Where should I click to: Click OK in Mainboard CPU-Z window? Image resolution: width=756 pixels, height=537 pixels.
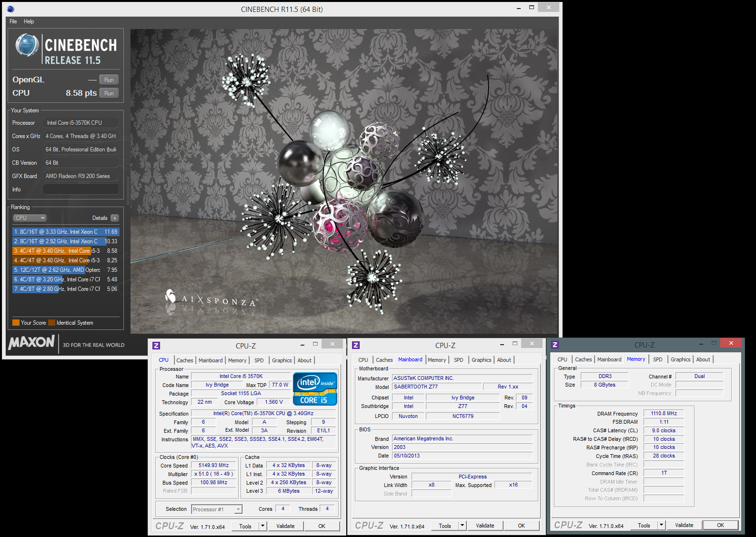click(521, 526)
